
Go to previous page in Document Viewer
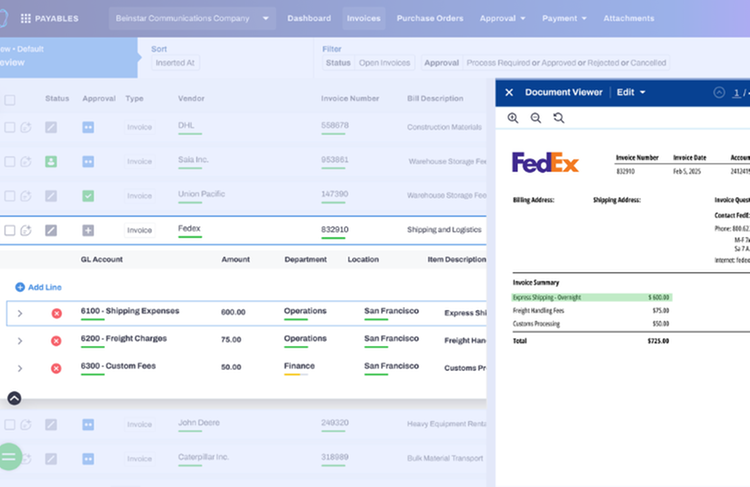tap(719, 92)
